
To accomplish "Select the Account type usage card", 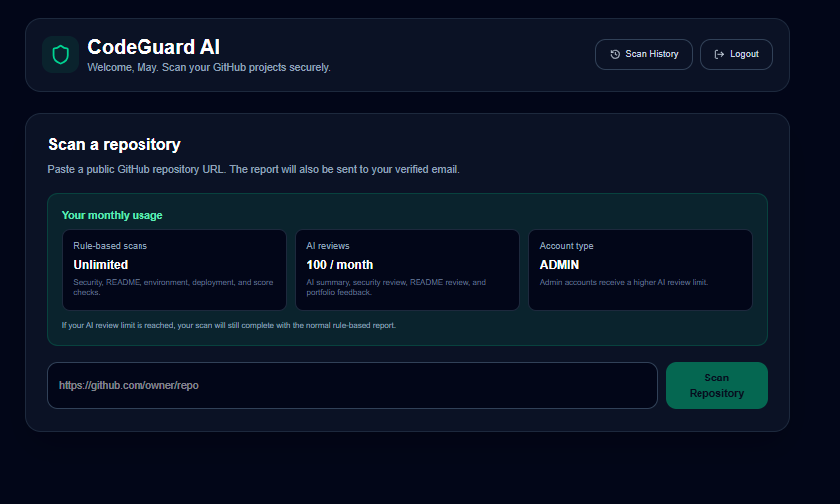I will (641, 270).
